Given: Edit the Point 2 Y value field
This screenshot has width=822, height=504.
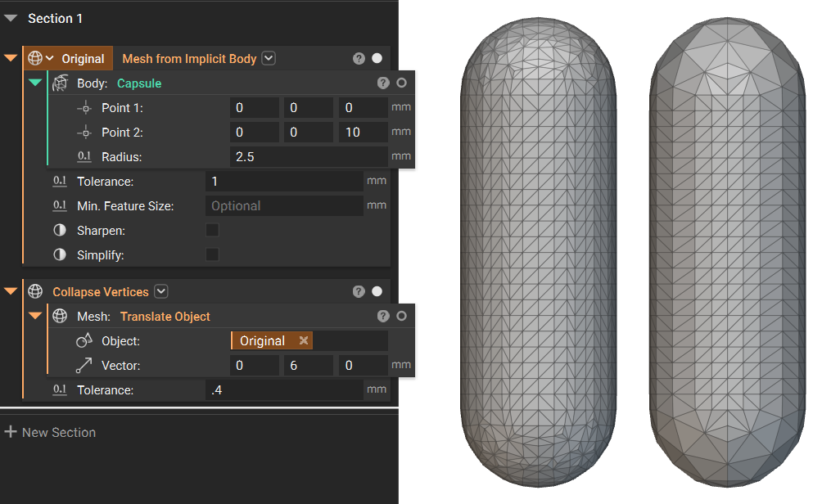Looking at the screenshot, I should pos(308,133).
